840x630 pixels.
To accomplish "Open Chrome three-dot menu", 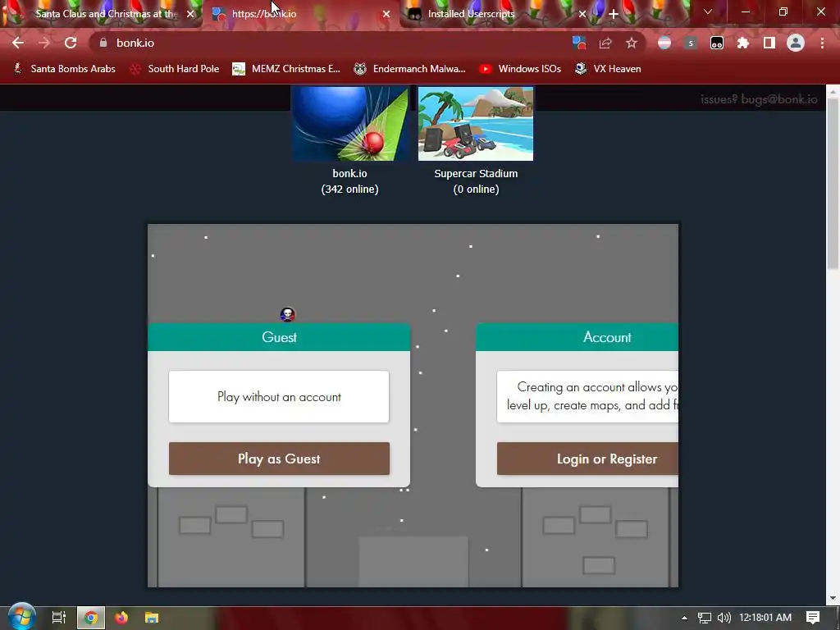I will (822, 43).
